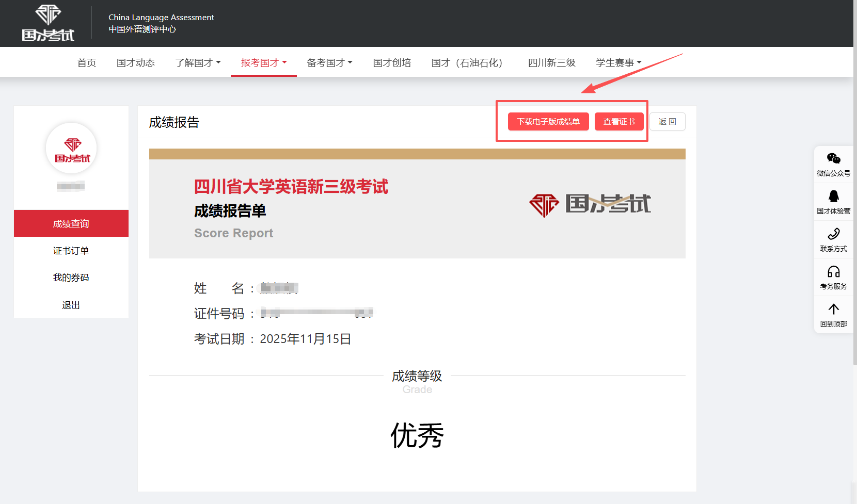Expand the 备考国才 dropdown menu

click(x=329, y=62)
